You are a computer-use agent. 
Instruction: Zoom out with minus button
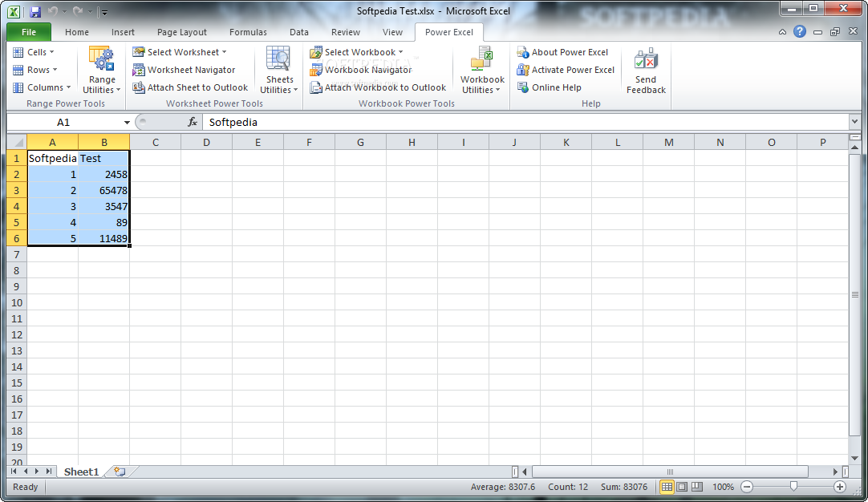[x=747, y=487]
